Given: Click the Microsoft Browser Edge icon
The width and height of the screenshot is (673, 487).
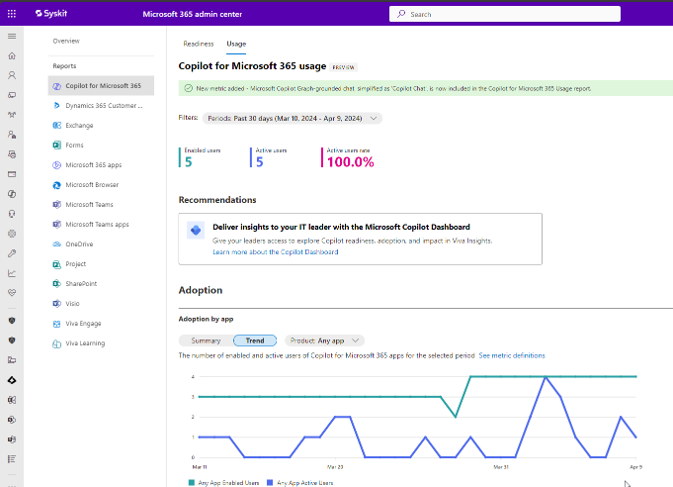Looking at the screenshot, I should [57, 185].
